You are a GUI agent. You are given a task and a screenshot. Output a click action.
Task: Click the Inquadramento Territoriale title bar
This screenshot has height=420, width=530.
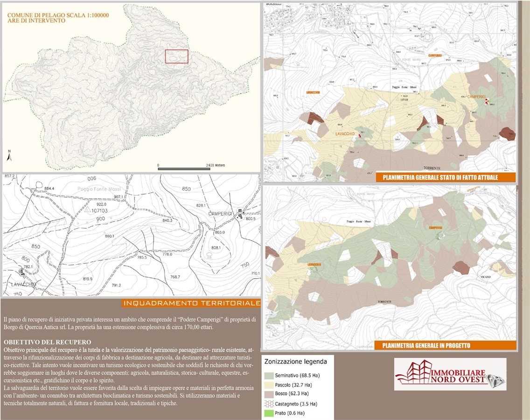(191, 303)
